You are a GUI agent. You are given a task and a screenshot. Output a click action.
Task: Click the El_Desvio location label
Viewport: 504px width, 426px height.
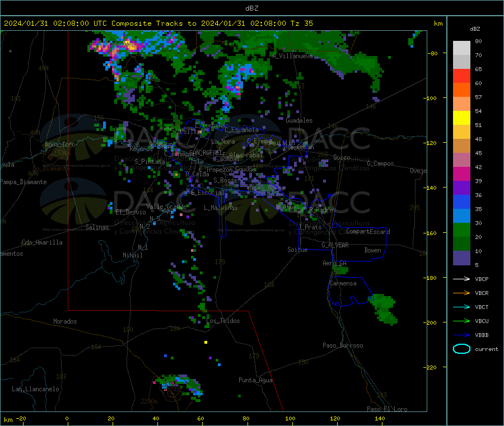(130, 212)
